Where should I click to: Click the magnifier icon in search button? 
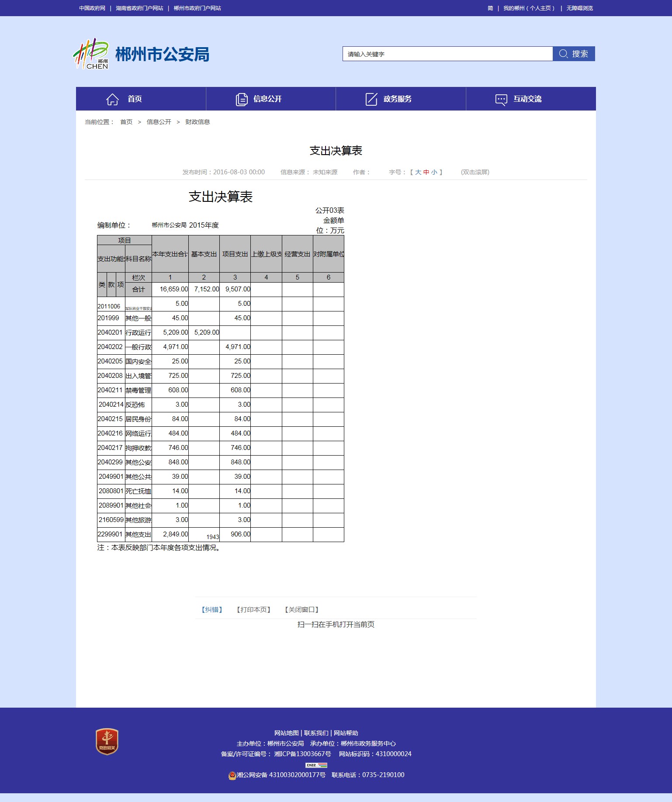click(563, 54)
